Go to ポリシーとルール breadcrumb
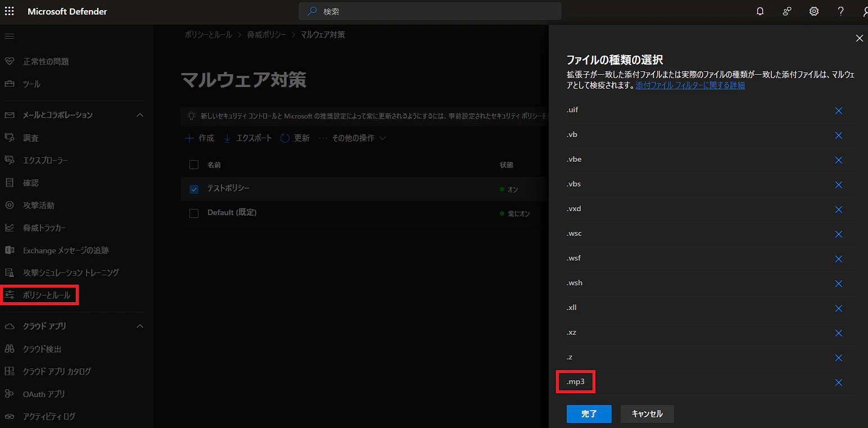 (x=208, y=35)
